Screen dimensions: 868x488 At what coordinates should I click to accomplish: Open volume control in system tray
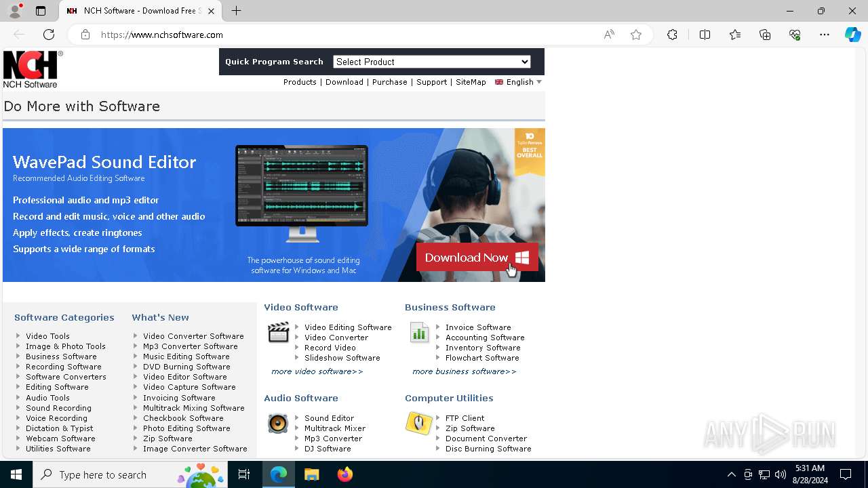781,474
